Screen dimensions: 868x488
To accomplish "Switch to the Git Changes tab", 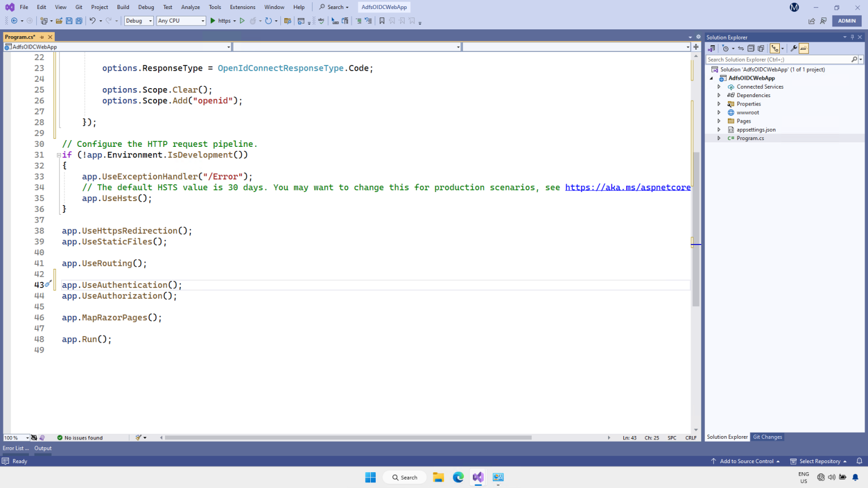I will (767, 437).
